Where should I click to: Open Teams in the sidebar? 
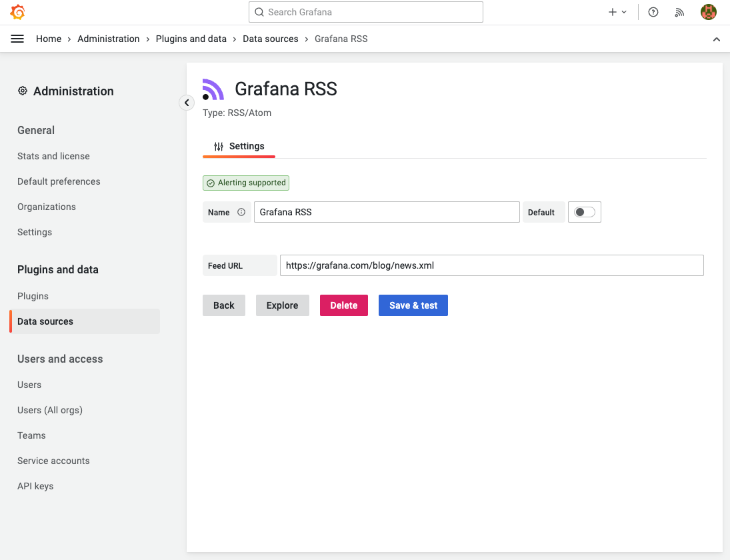pyautogui.click(x=31, y=435)
